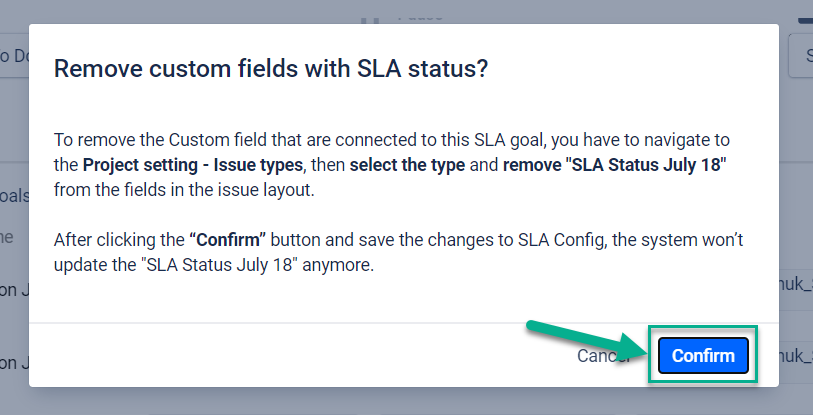
Task: Click second row's truncated "nuk_" text at right
Action: click(x=796, y=355)
